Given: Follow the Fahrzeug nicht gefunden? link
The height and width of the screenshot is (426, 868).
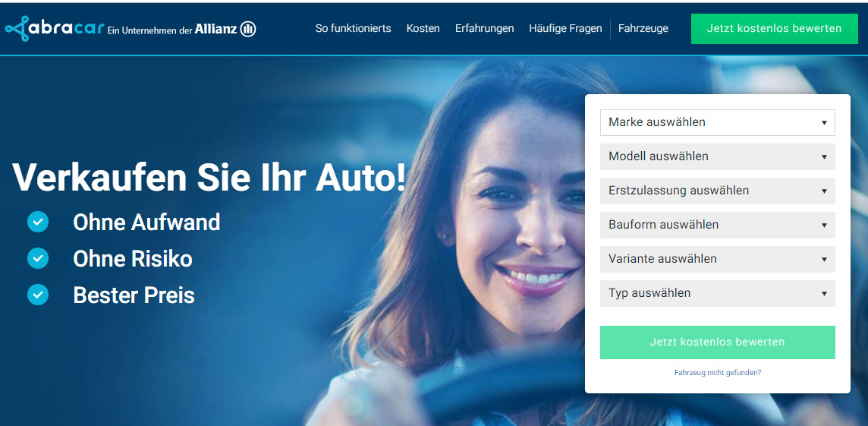Looking at the screenshot, I should (x=718, y=373).
